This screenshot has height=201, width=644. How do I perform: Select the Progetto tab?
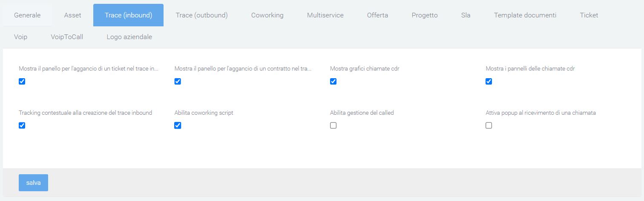424,15
